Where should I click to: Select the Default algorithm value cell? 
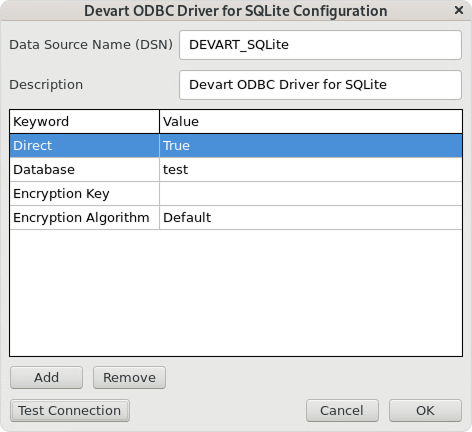click(x=311, y=218)
